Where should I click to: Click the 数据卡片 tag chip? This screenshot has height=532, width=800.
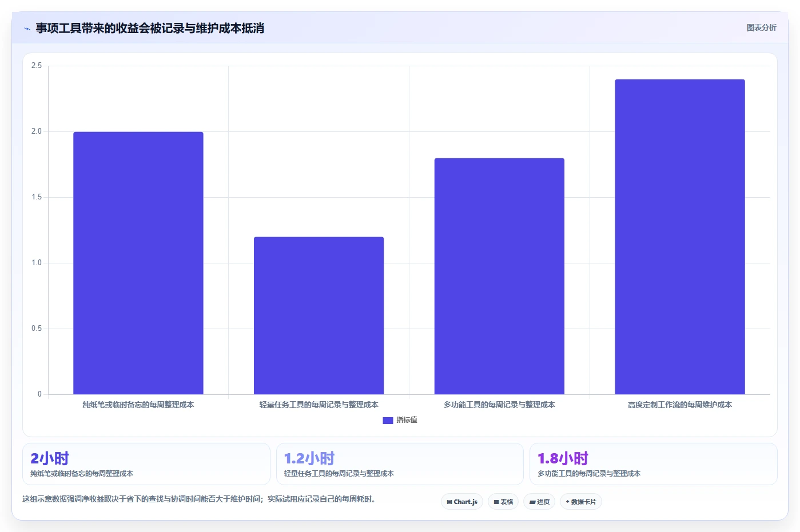click(x=581, y=502)
